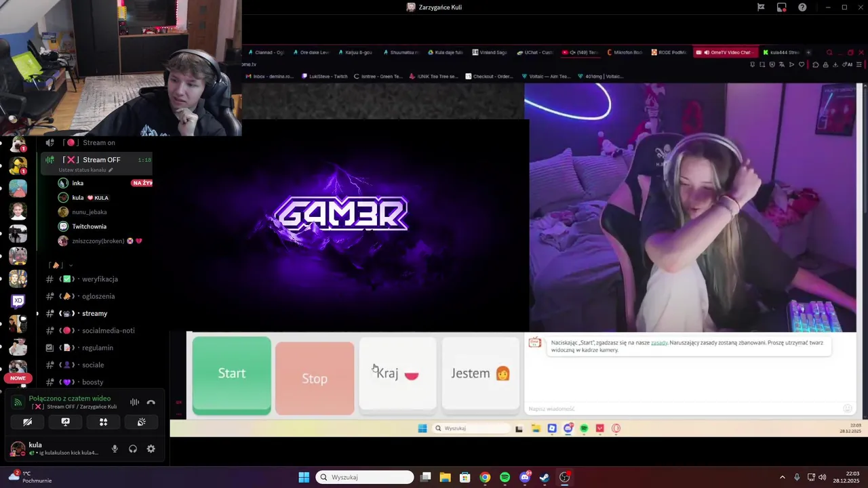Switch to the Vinland Saga browser tab
The width and height of the screenshot is (868, 488).
coord(489,52)
